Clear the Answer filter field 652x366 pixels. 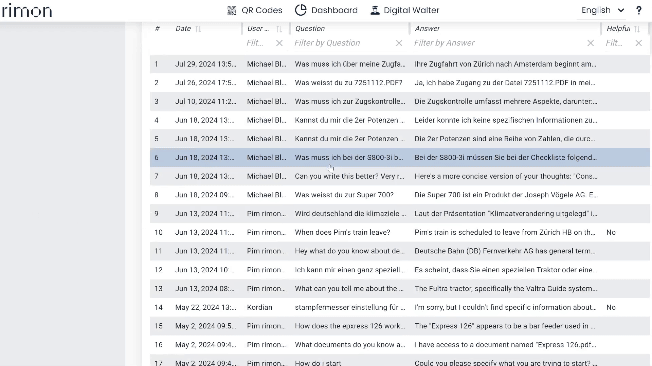coord(590,43)
